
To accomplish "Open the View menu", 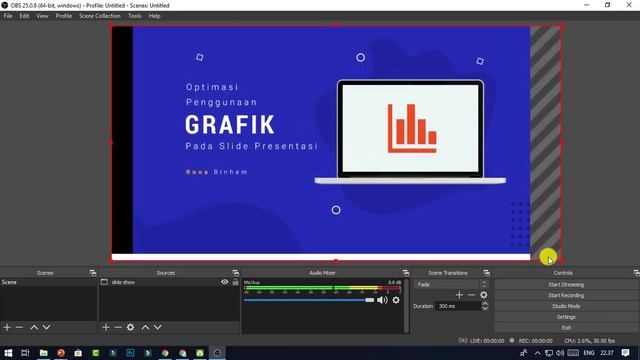I will click(42, 16).
